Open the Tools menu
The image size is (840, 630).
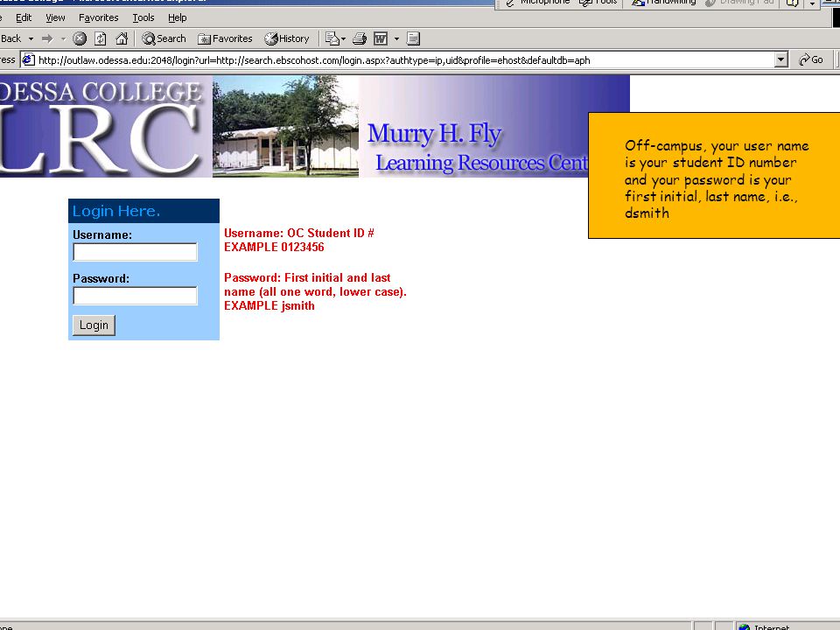click(x=143, y=17)
